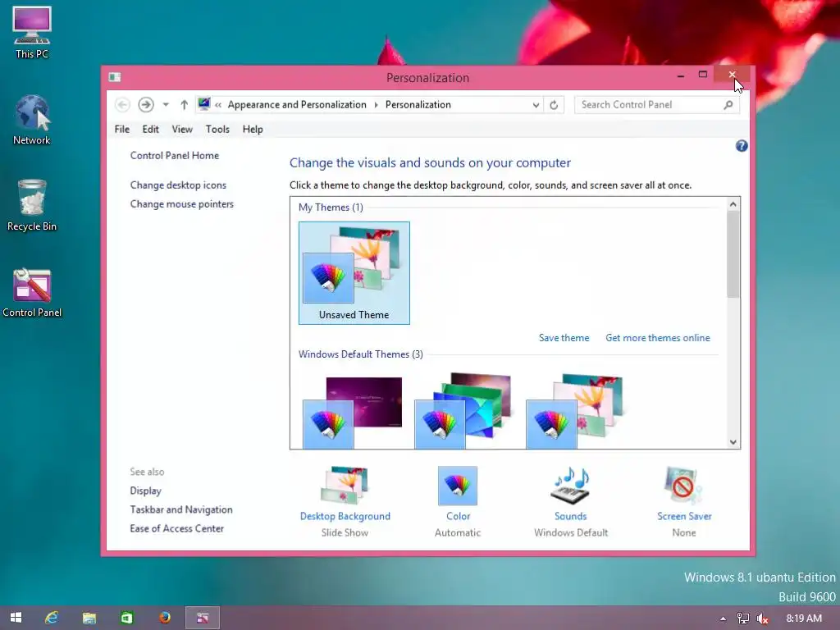
Task: Open the Recycle Bin icon
Action: coord(32,205)
